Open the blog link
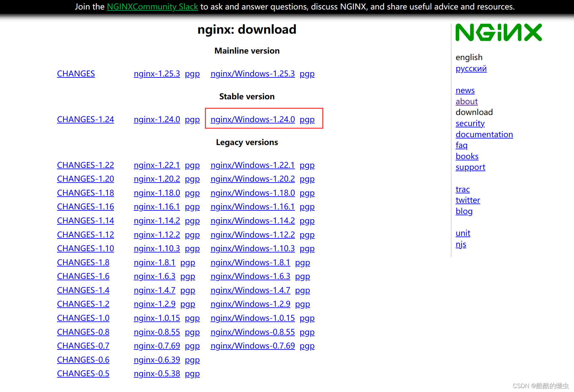 [464, 211]
